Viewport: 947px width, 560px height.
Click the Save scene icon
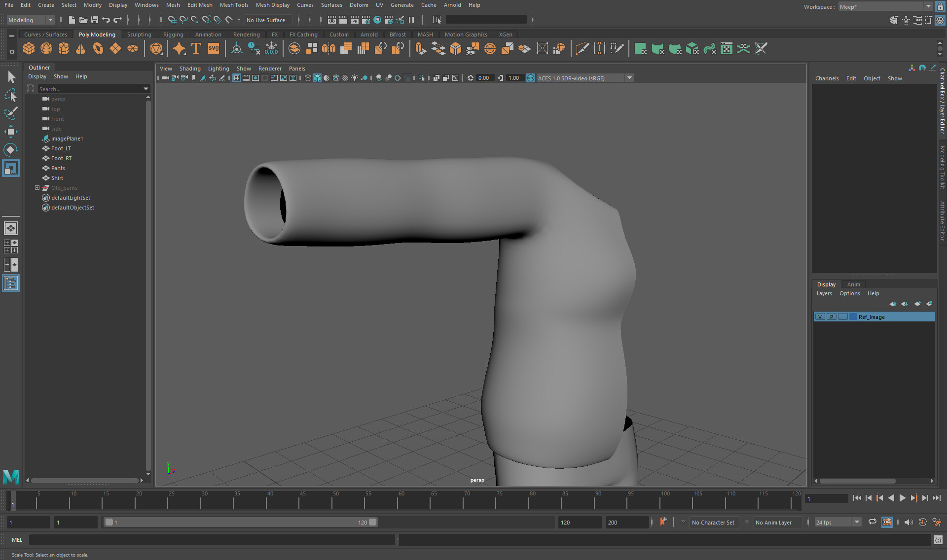(x=94, y=20)
